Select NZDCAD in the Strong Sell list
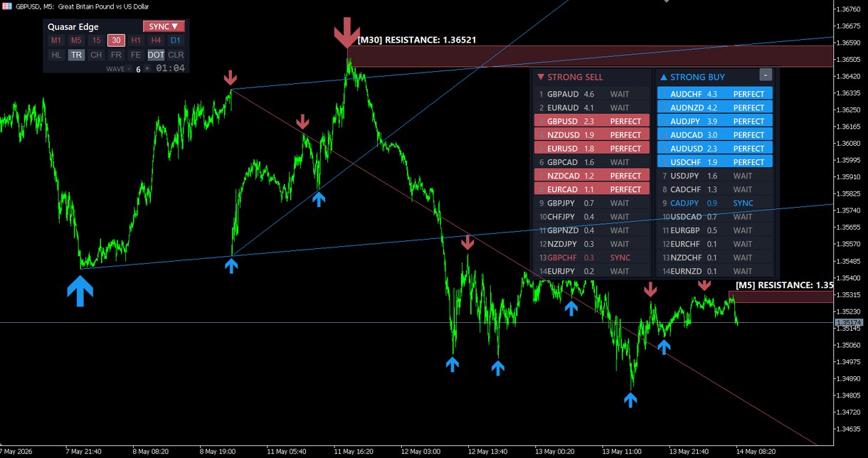Viewport: 868px width, 458px height. [592, 176]
